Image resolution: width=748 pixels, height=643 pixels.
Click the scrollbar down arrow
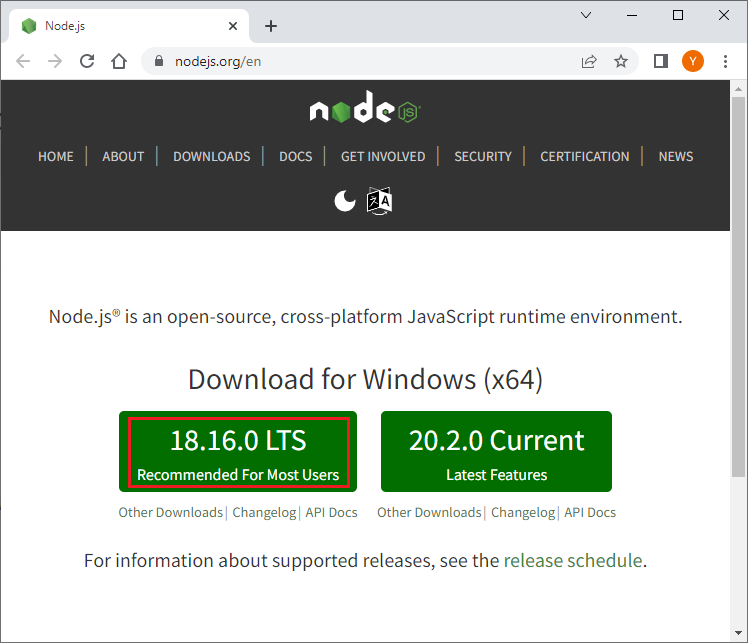point(738,633)
